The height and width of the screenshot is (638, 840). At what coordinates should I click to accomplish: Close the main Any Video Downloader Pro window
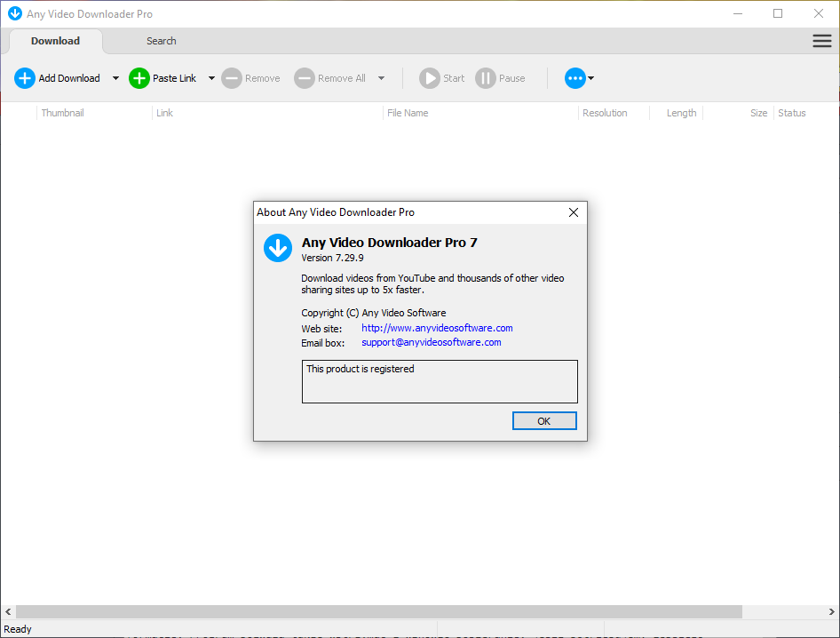[819, 13]
